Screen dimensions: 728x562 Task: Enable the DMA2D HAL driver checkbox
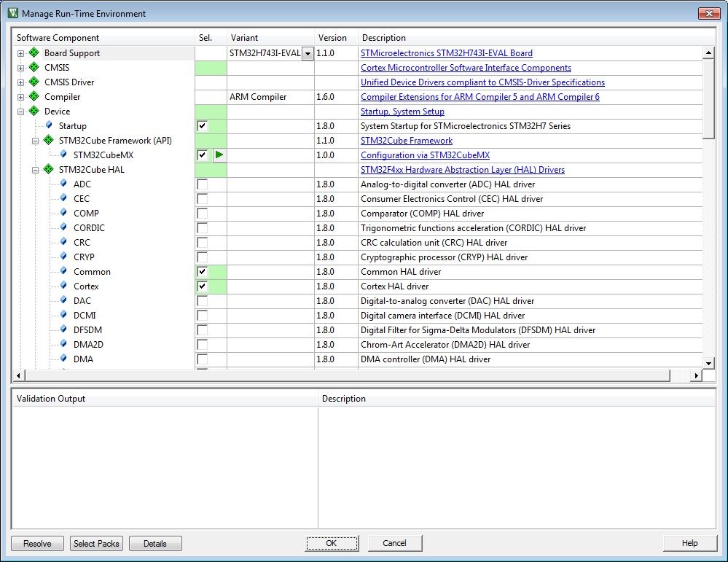coord(202,345)
